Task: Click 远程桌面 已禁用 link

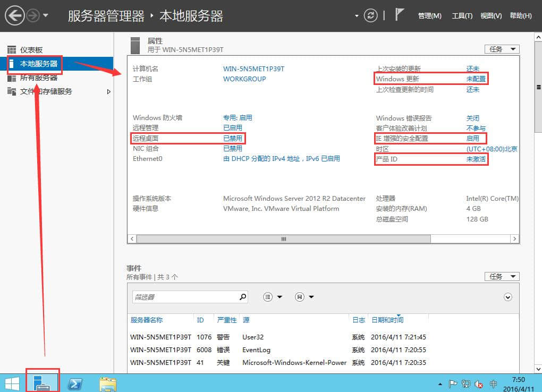Action: pyautogui.click(x=233, y=138)
